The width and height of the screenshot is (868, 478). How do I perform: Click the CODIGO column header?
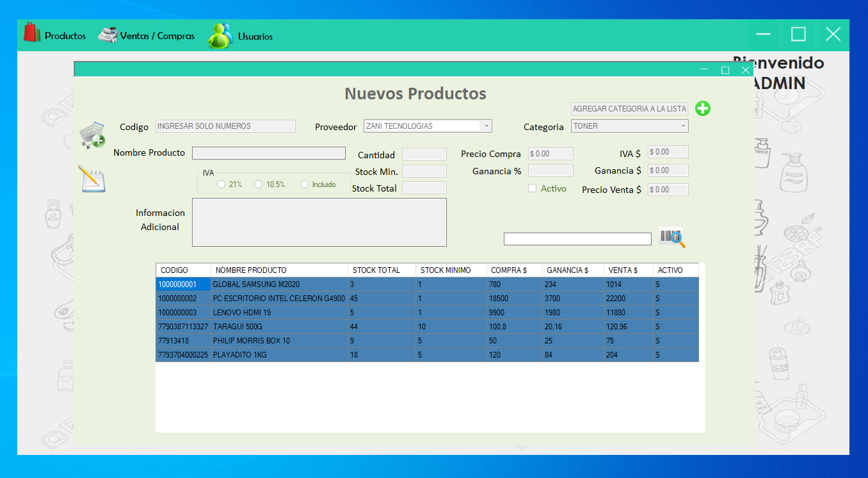pyautogui.click(x=183, y=270)
